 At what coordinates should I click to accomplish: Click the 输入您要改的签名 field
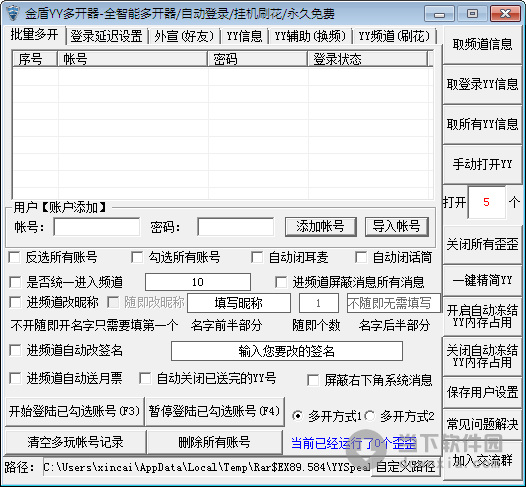pyautogui.click(x=287, y=351)
